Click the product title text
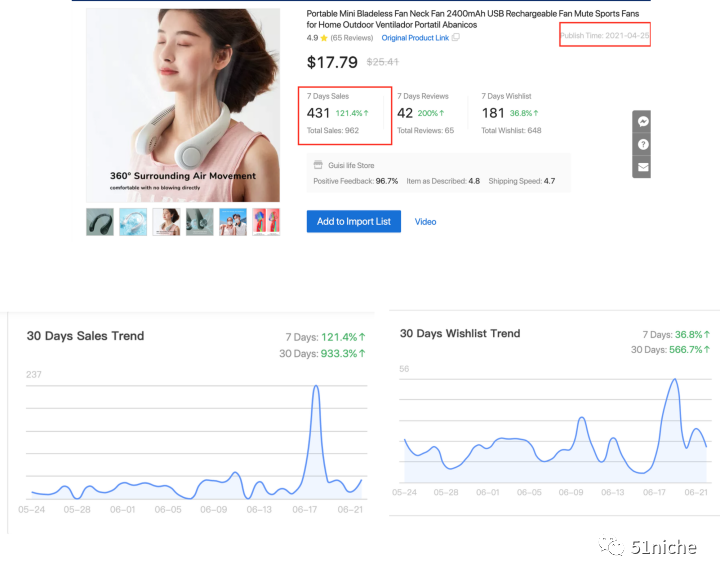Viewport: 720px width, 577px height. point(472,19)
